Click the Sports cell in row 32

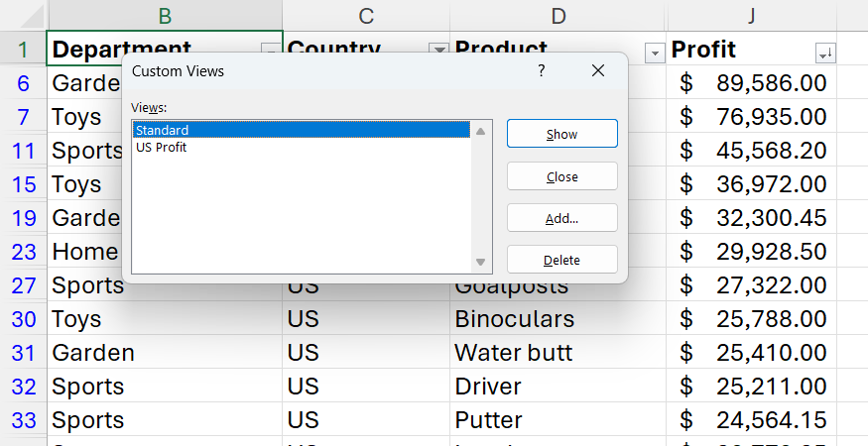point(165,387)
